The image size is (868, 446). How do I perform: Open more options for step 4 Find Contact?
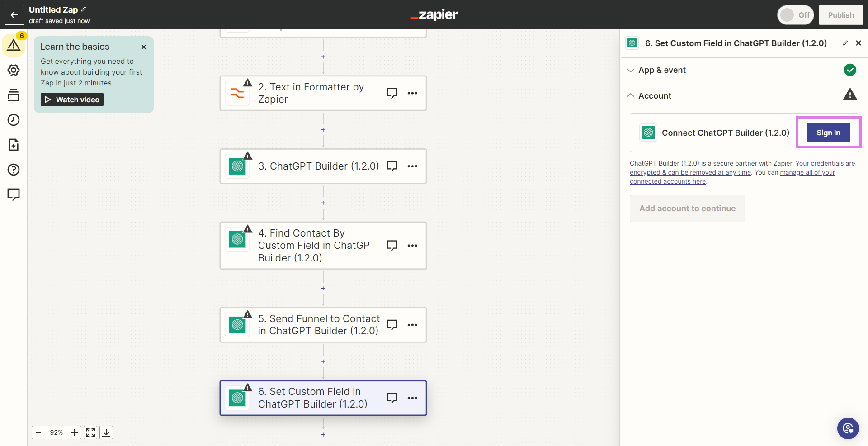tap(412, 246)
